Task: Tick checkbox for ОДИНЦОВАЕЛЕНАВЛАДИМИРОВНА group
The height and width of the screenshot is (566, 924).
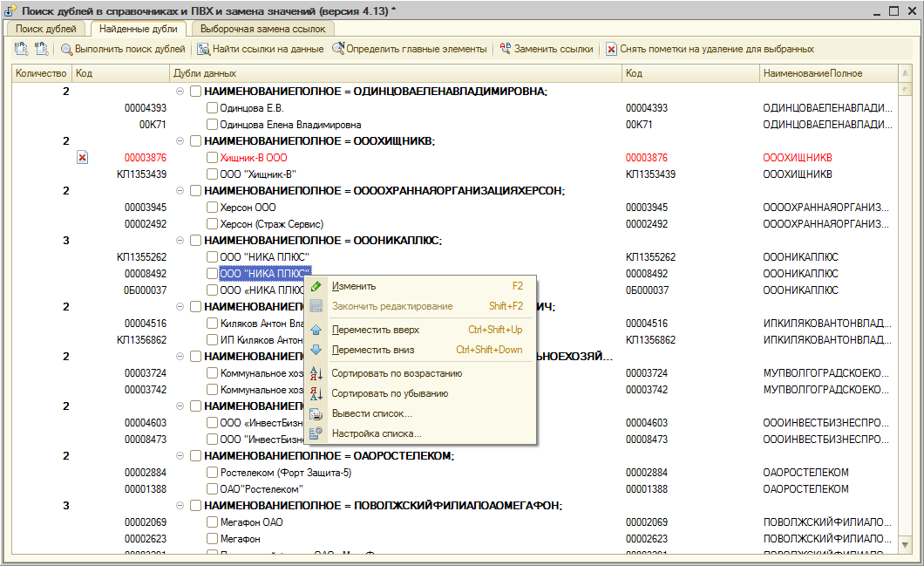Action: click(x=195, y=92)
